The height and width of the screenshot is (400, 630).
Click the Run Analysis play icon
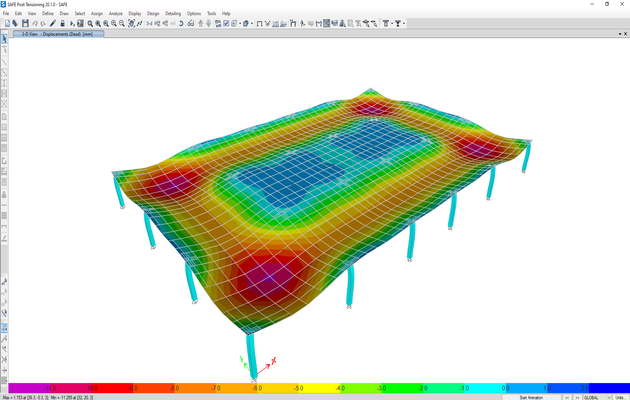click(72, 23)
